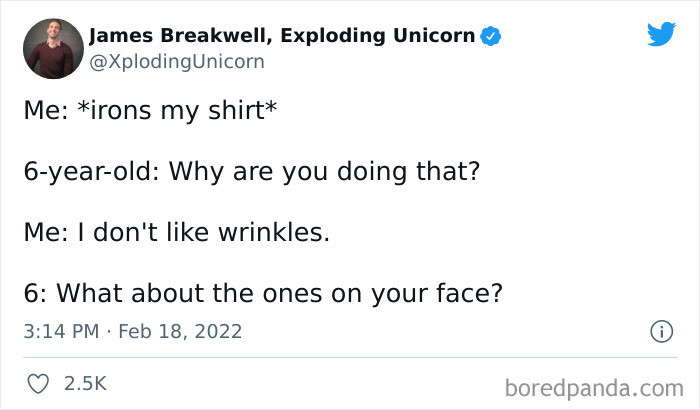This screenshot has width=700, height=410.
Task: Like the tweet with the heart icon
Action: (38, 384)
